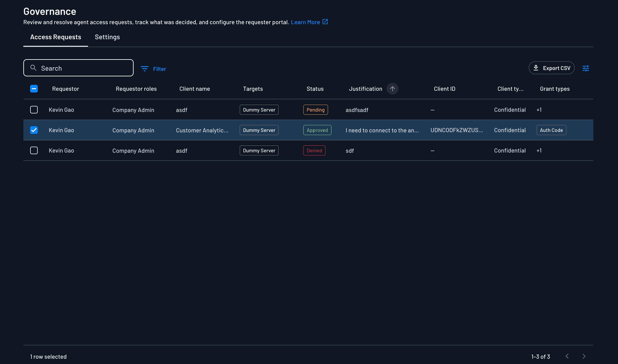The image size is (618, 364).
Task: Select the Access Requests tab
Action: (x=56, y=37)
